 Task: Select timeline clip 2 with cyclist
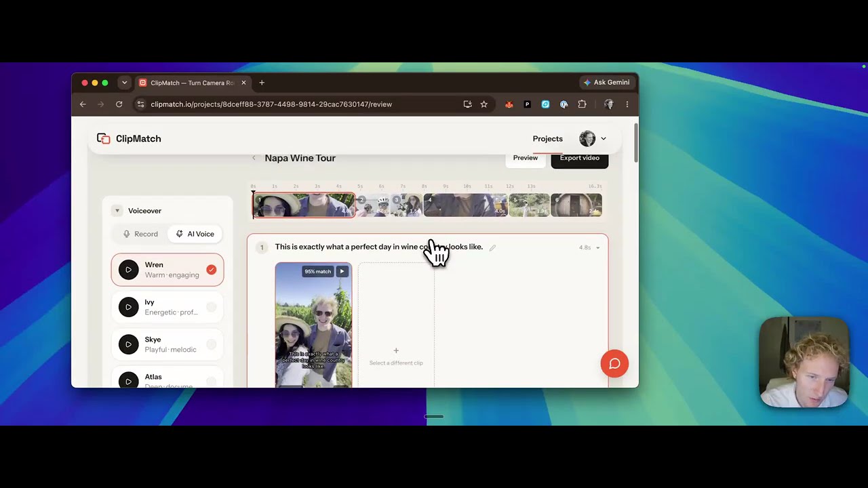point(374,205)
